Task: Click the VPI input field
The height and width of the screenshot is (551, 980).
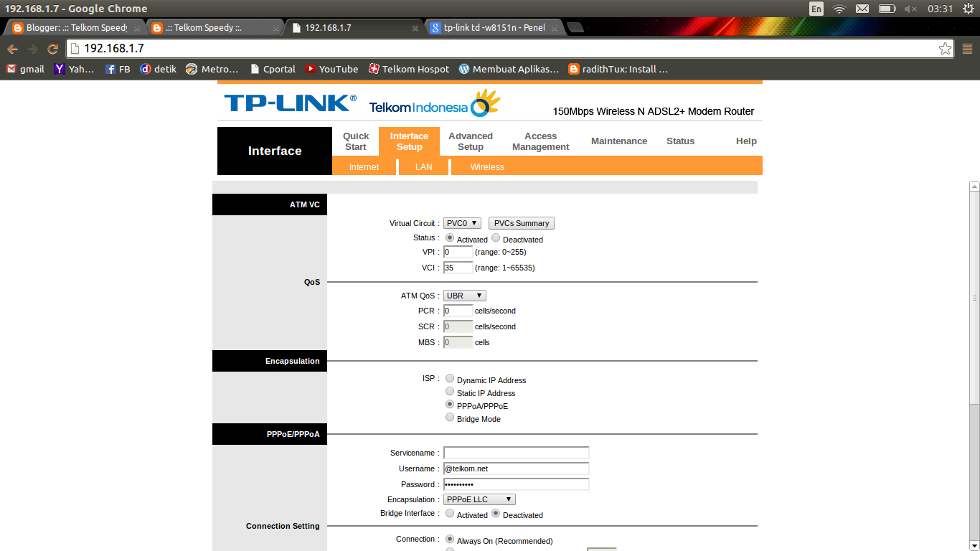Action: point(458,252)
